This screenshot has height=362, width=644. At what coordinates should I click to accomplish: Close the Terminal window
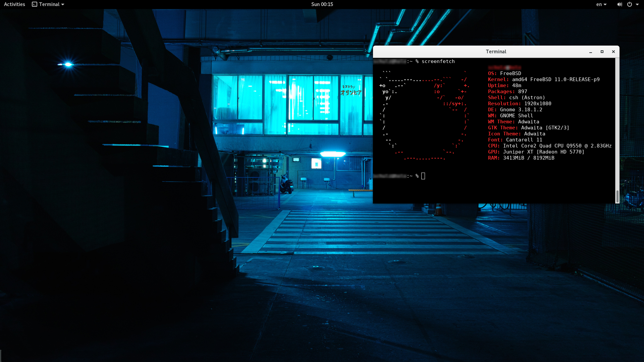(613, 52)
